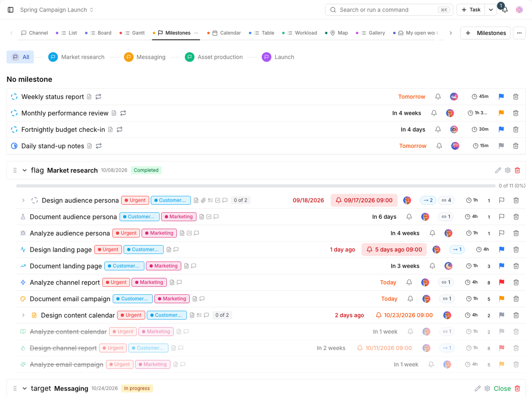Image resolution: width=532 pixels, height=397 pixels.
Task: Click the user avatar in top right
Action: pos(519,10)
